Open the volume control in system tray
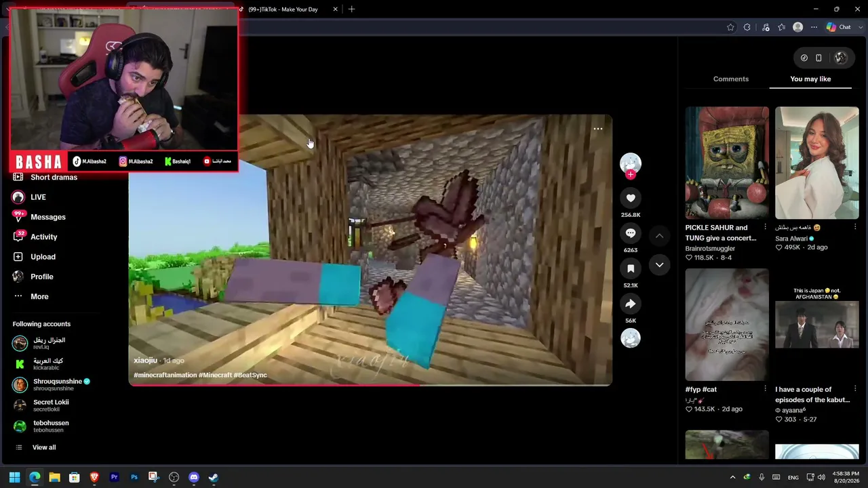The height and width of the screenshot is (488, 868). pyautogui.click(x=821, y=477)
